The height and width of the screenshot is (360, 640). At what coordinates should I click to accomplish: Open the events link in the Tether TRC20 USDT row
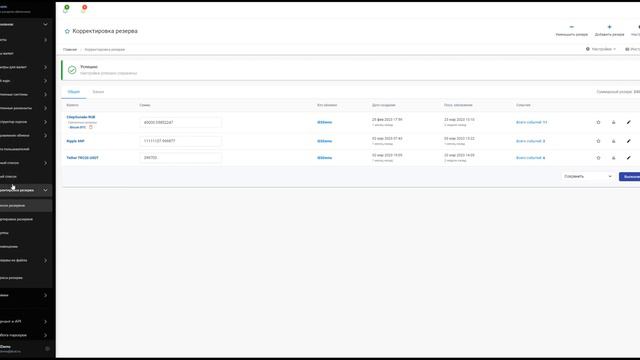coord(531,158)
